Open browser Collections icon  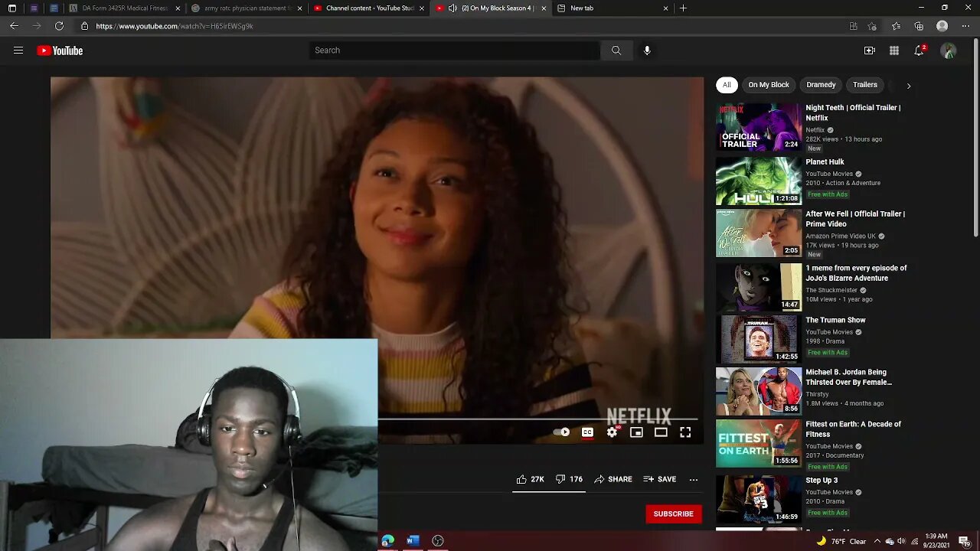[919, 26]
